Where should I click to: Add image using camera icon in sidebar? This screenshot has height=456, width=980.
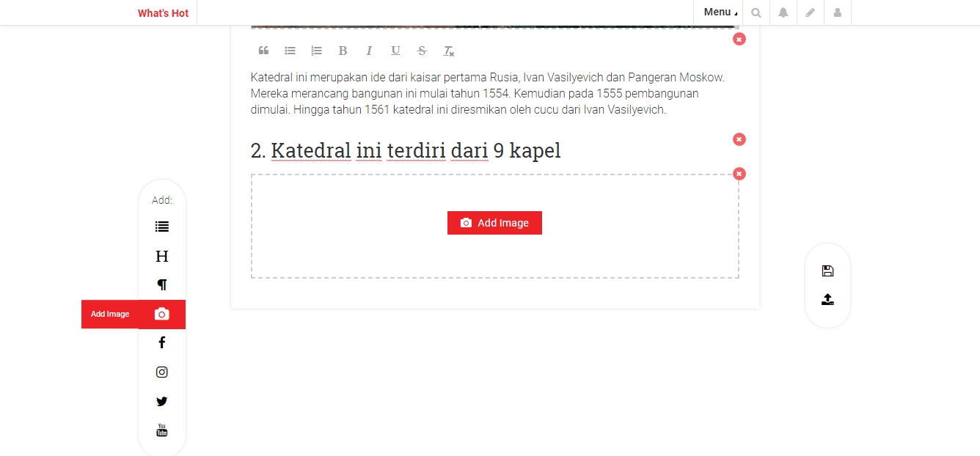pyautogui.click(x=162, y=314)
